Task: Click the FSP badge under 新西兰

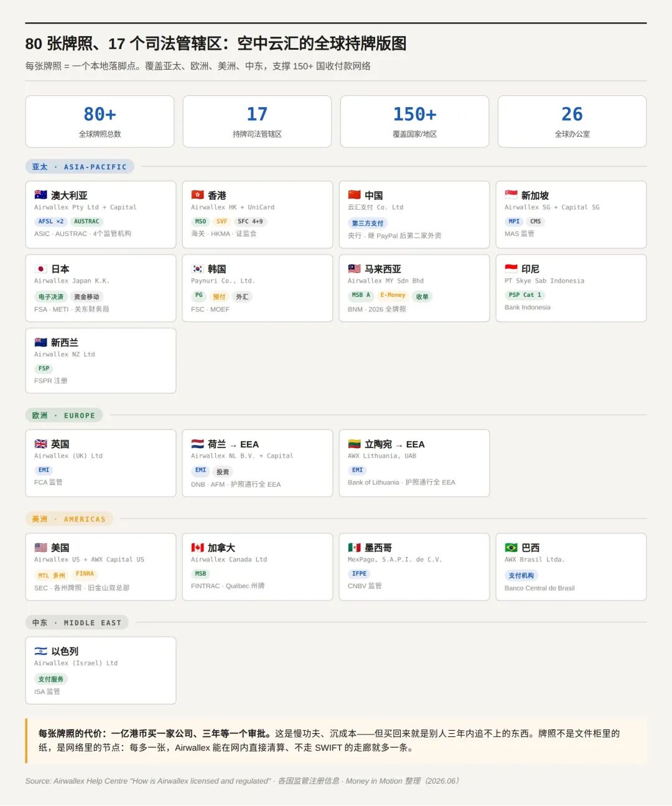Action: (x=44, y=368)
